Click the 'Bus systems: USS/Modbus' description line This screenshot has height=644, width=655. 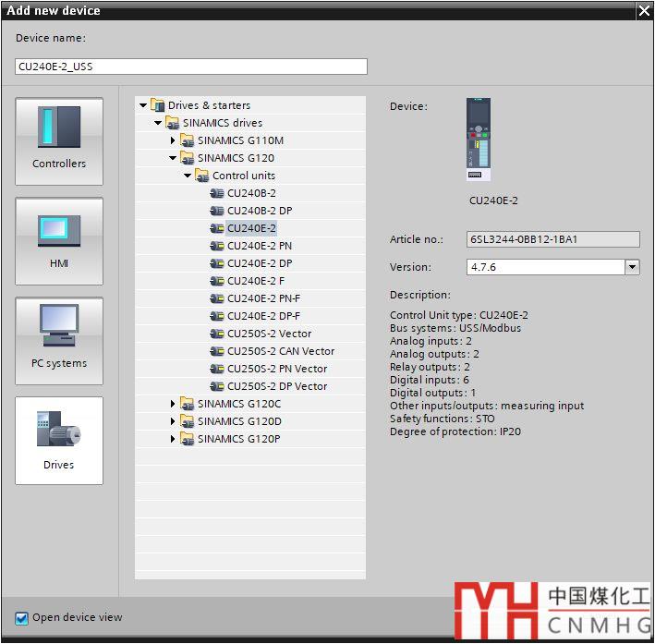click(455, 328)
